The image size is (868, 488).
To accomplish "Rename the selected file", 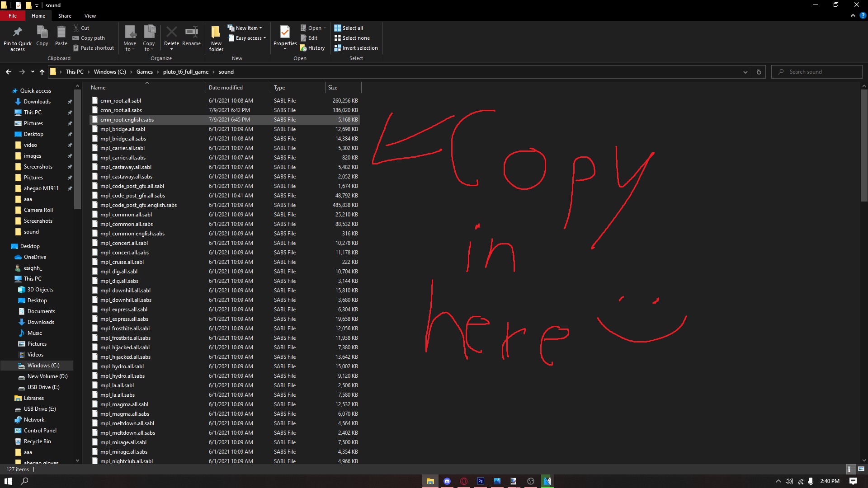I will click(191, 36).
